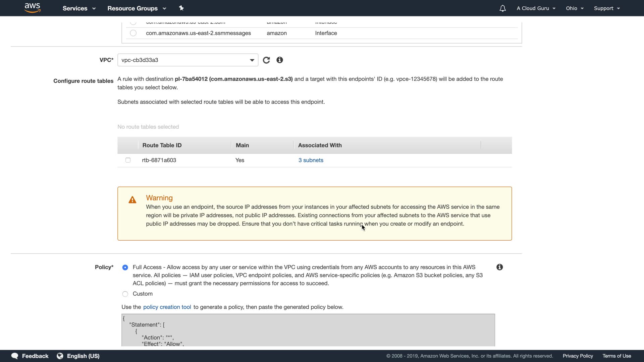Open the Services menu
This screenshot has height=362, width=644.
tap(79, 8)
